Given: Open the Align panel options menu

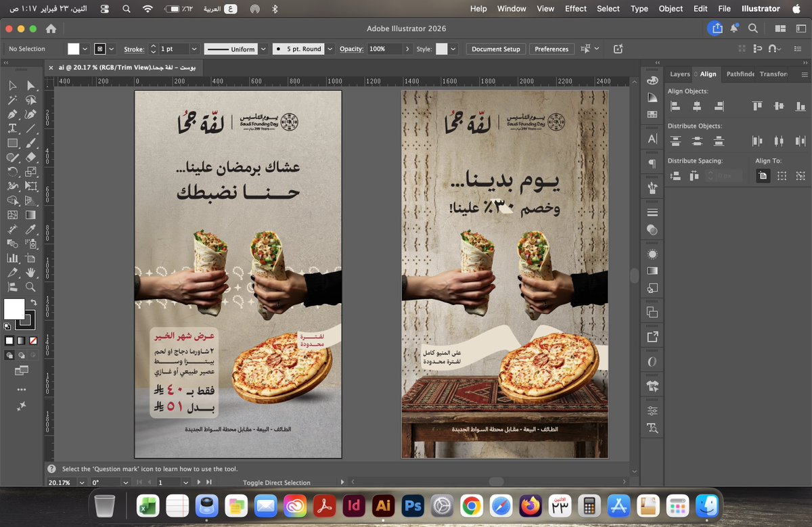Looking at the screenshot, I should click(805, 74).
